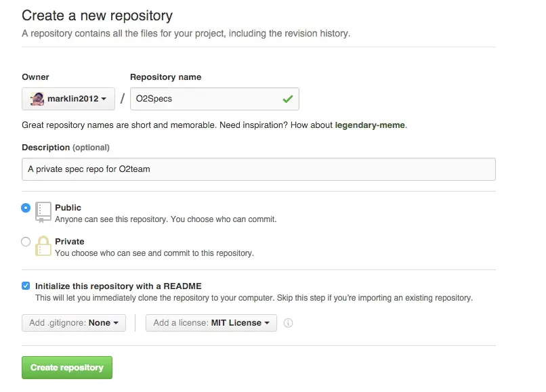Open the Add a license dropdown
The height and width of the screenshot is (392, 546).
[211, 323]
